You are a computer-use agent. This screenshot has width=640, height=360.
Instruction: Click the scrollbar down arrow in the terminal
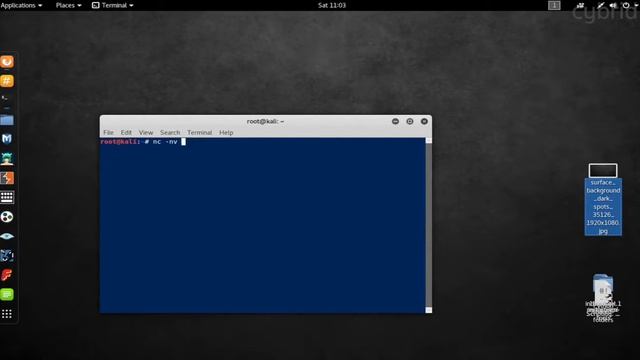click(429, 310)
